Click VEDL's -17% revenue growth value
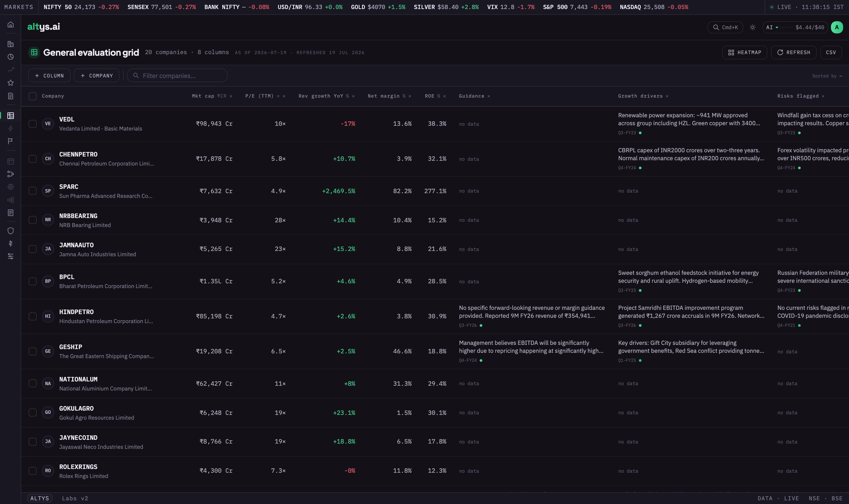Screen dimensions: 849x504 pyautogui.click(x=348, y=124)
